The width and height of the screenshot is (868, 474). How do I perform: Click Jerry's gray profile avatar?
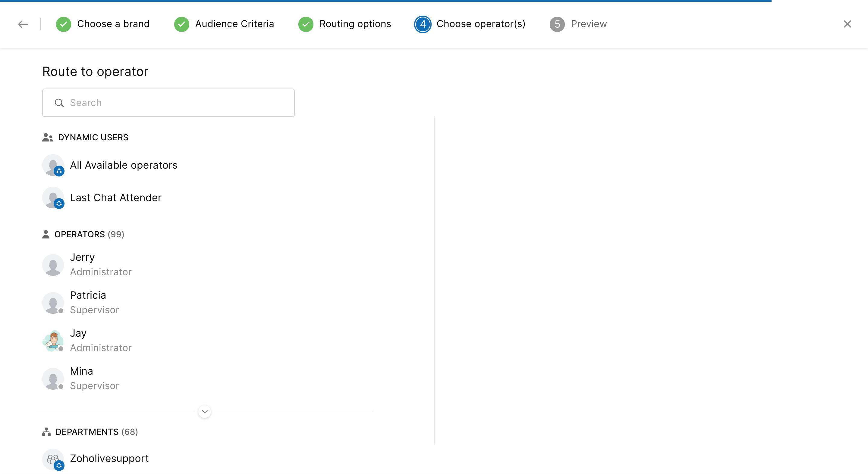[53, 265]
